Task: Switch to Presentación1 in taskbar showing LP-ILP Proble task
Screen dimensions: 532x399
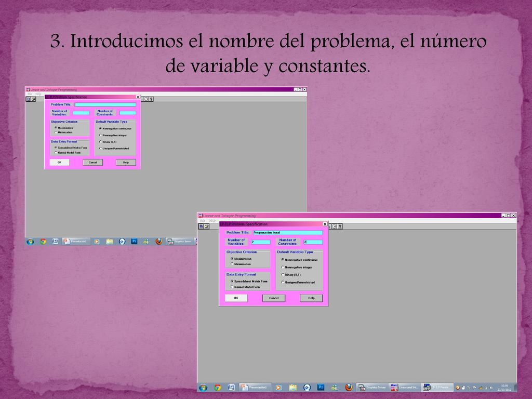Action: point(255,388)
